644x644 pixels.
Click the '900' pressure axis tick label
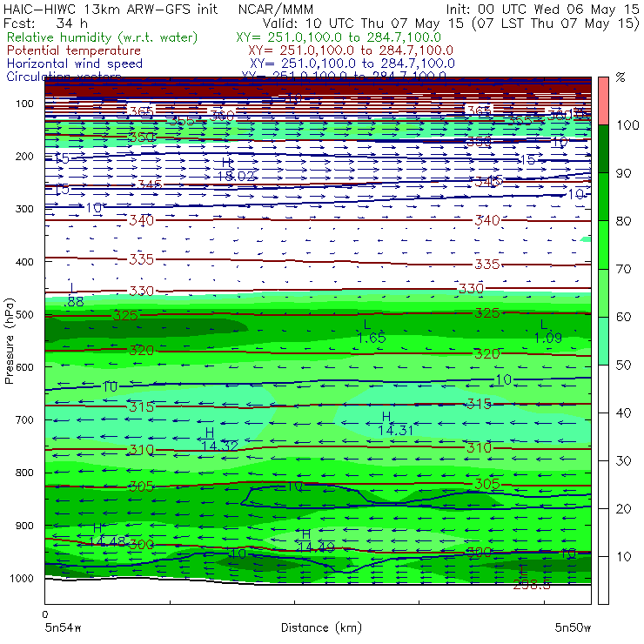click(x=24, y=526)
